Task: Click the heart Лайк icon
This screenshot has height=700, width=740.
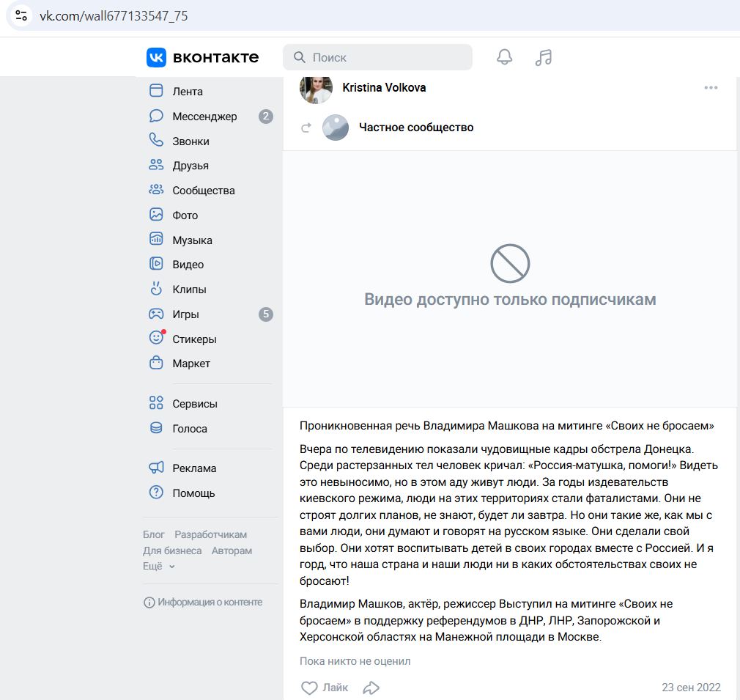Action: tap(309, 688)
